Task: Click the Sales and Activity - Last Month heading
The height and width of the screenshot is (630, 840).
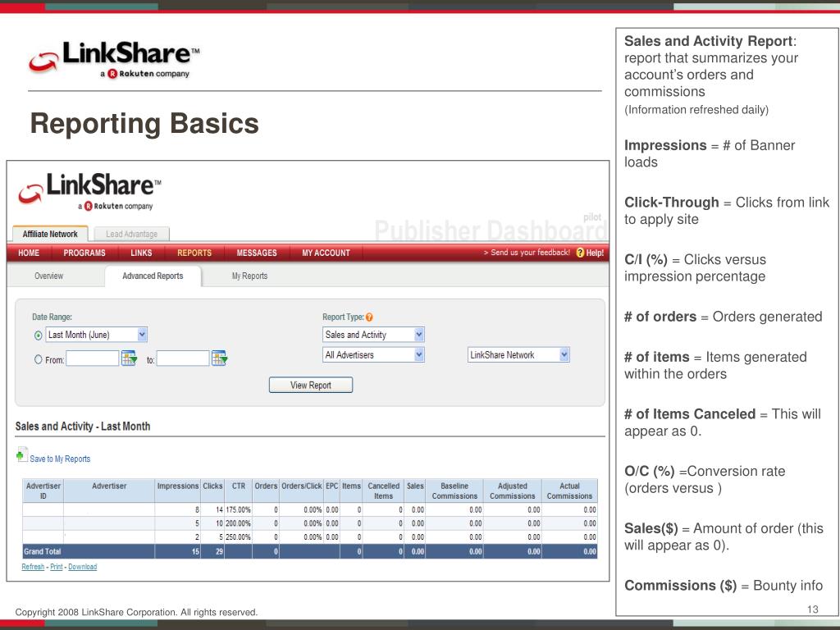Action: pyautogui.click(x=83, y=427)
